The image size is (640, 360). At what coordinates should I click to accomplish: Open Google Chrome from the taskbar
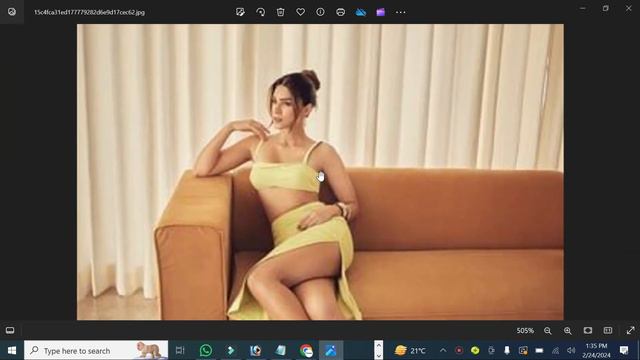click(306, 350)
